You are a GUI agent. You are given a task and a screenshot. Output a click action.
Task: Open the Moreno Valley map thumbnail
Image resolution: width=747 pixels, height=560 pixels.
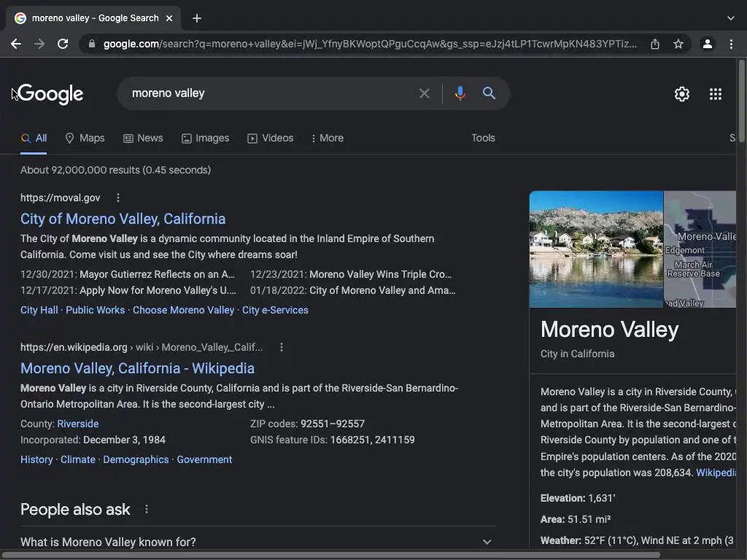[x=700, y=249]
